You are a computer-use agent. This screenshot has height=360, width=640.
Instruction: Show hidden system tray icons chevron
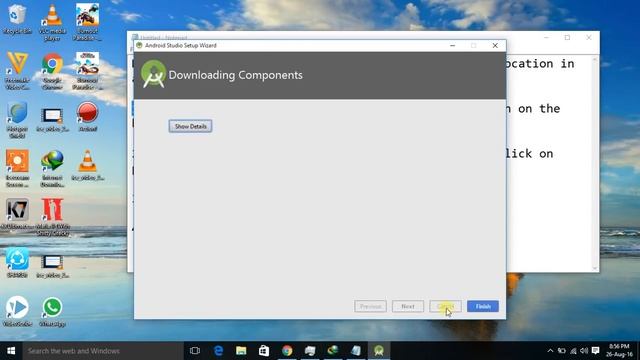(x=550, y=351)
